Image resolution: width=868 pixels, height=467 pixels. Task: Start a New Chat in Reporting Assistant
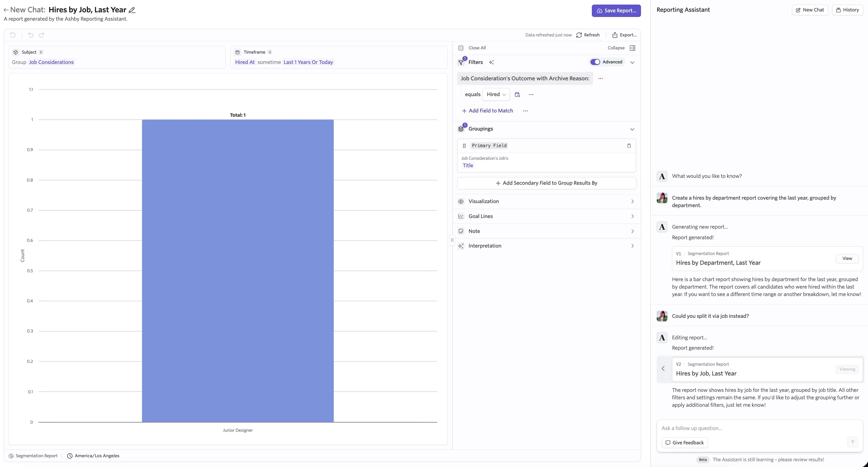coord(810,10)
